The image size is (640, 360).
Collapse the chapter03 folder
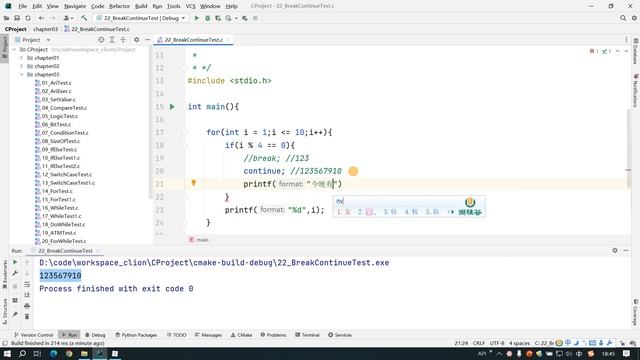point(22,75)
